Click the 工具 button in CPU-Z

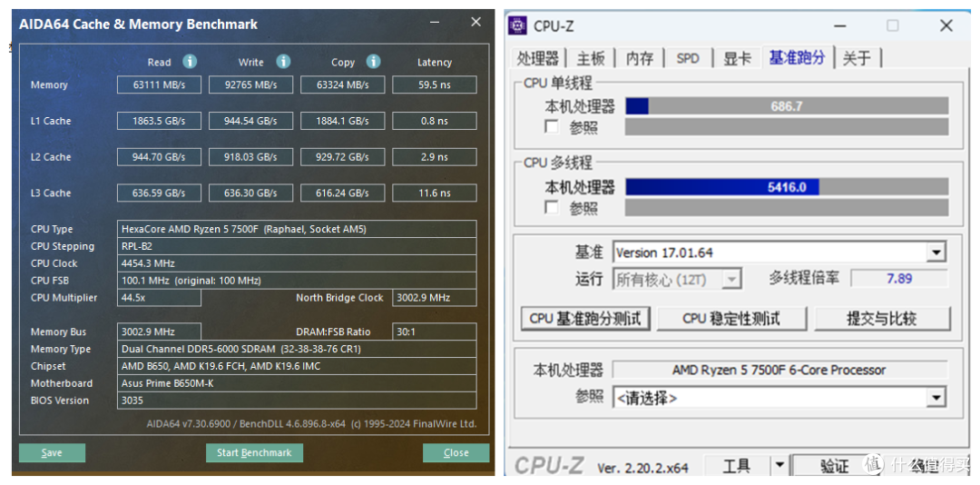pyautogui.click(x=737, y=465)
